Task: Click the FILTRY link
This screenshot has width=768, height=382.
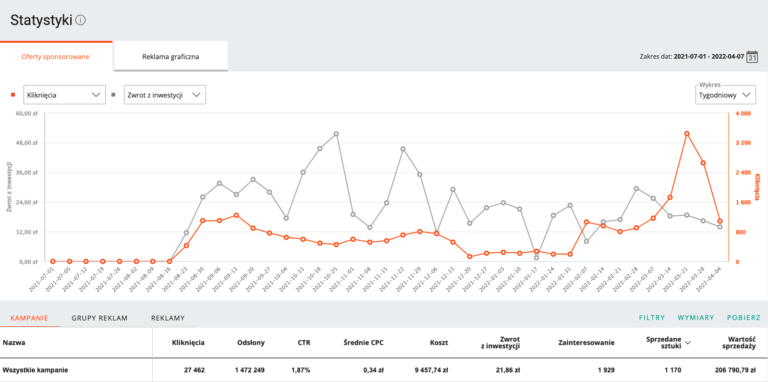Action: (x=652, y=318)
